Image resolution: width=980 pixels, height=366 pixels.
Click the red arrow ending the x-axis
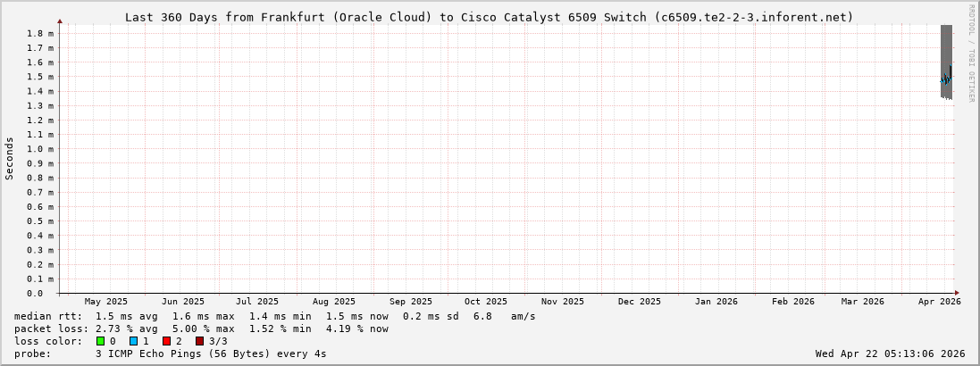click(x=957, y=293)
